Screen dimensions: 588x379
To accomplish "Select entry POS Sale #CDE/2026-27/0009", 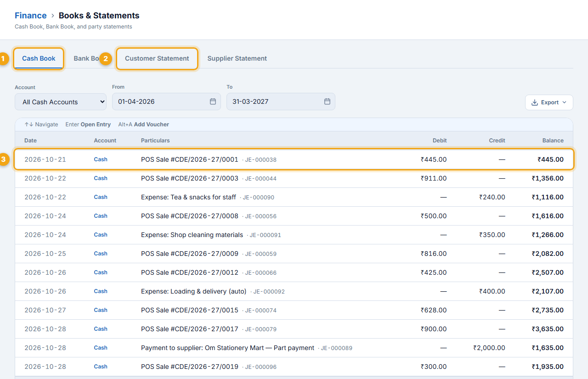I will (294, 254).
